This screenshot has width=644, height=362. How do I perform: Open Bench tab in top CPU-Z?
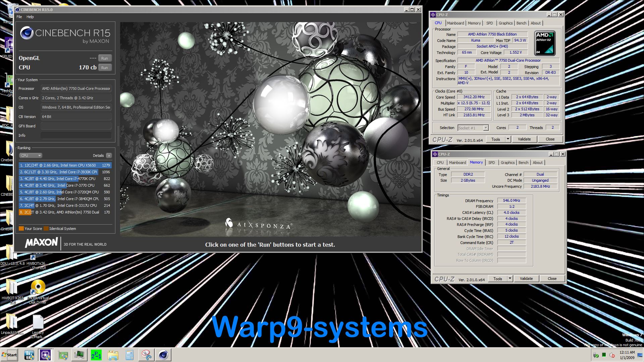(521, 23)
